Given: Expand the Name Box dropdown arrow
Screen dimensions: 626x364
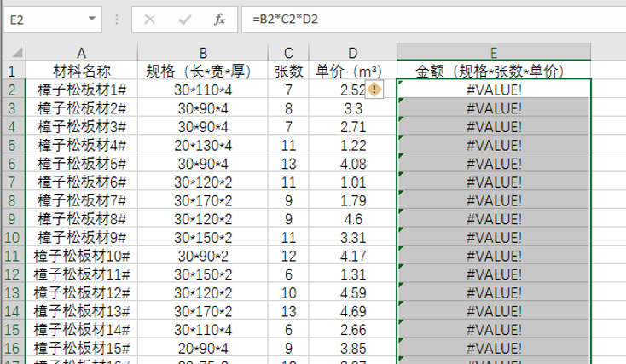Looking at the screenshot, I should coord(92,19).
